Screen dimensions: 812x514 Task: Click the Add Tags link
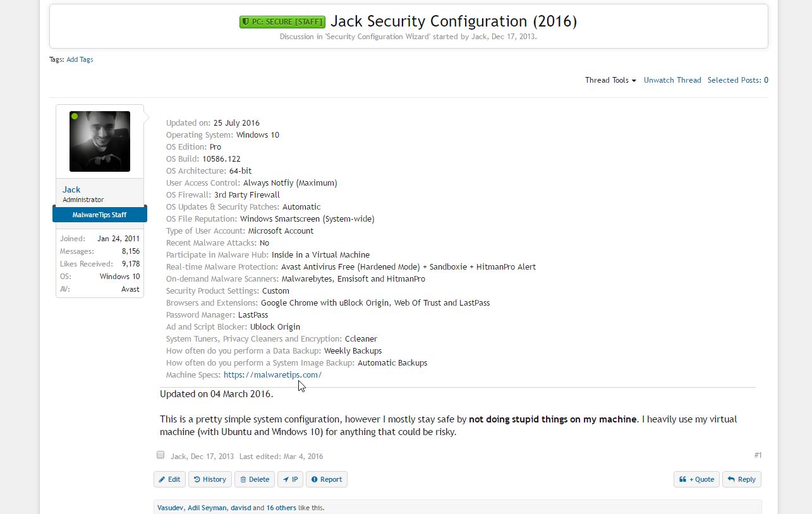(x=80, y=59)
